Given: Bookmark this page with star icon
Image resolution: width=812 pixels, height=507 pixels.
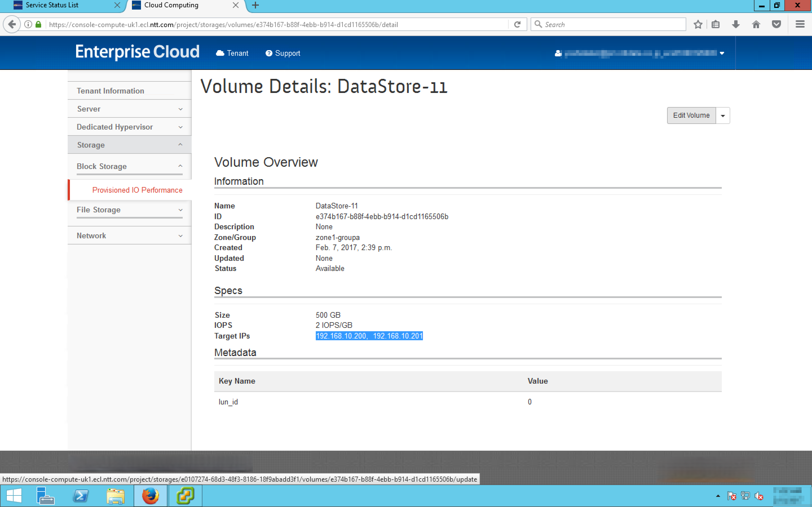Looking at the screenshot, I should click(x=698, y=25).
